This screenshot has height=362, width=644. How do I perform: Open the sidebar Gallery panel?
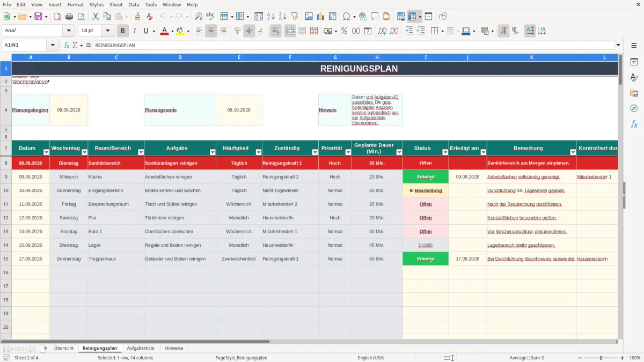[634, 93]
